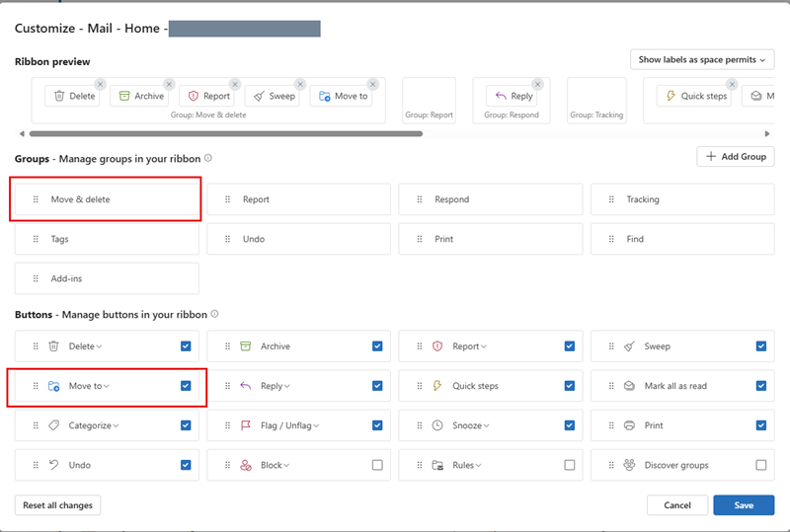Click the Reply arrow icon in ribbon preview
Image resolution: width=790 pixels, height=532 pixels.
[501, 96]
